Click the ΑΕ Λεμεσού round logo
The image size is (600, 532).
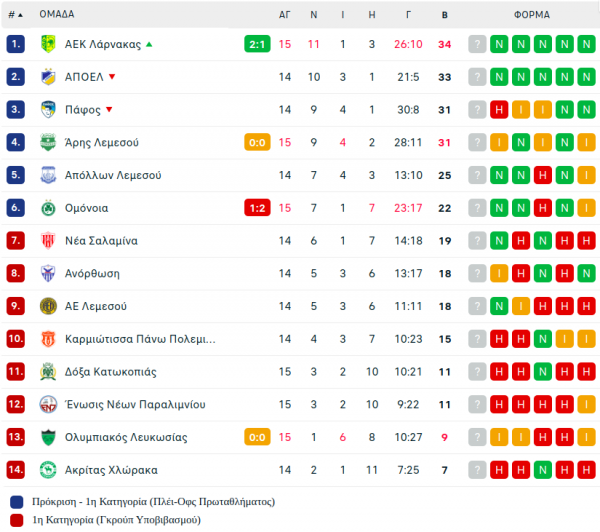[x=48, y=306]
